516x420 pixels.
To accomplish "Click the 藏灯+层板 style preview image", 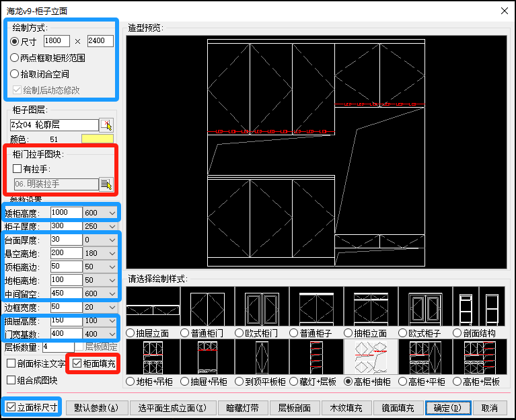I will [x=316, y=357].
